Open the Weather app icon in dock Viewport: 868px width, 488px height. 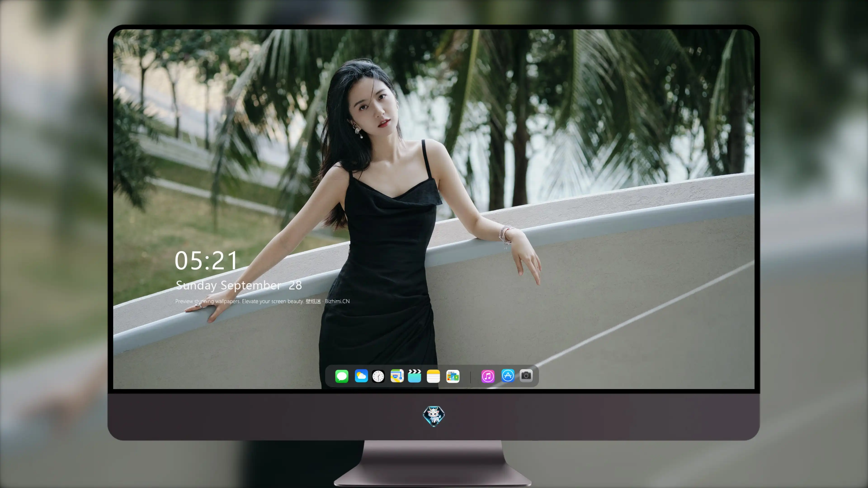(361, 376)
